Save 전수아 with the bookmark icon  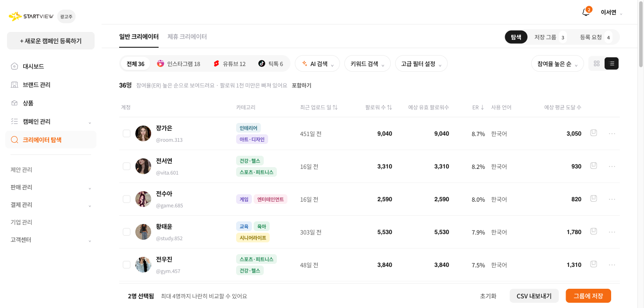tap(594, 198)
